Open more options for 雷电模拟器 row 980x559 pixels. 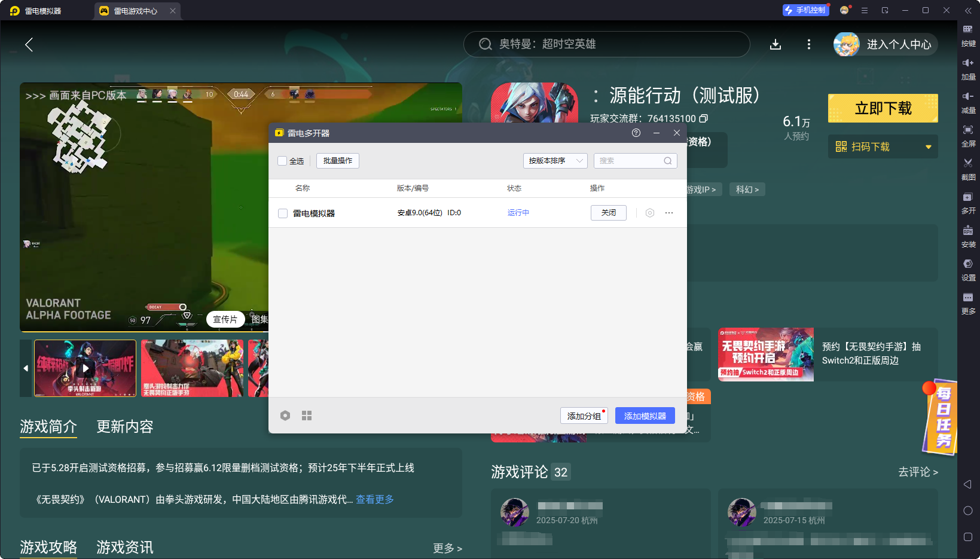pos(669,213)
